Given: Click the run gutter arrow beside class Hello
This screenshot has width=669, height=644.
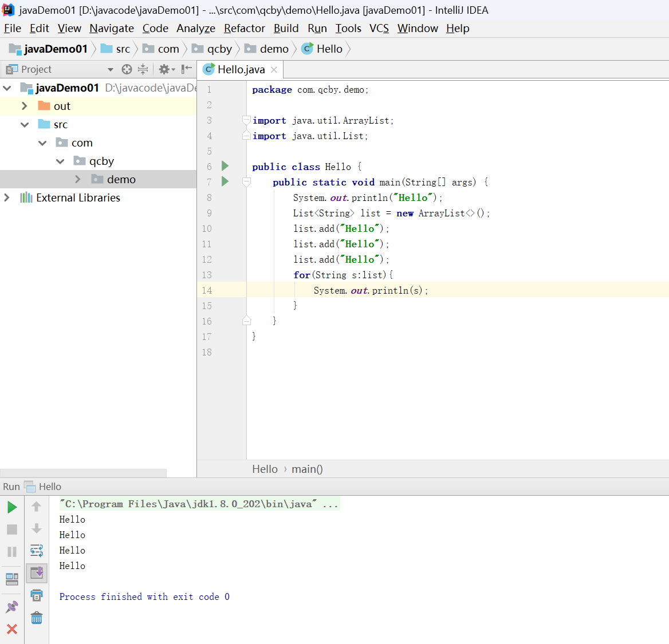Looking at the screenshot, I should pos(225,166).
